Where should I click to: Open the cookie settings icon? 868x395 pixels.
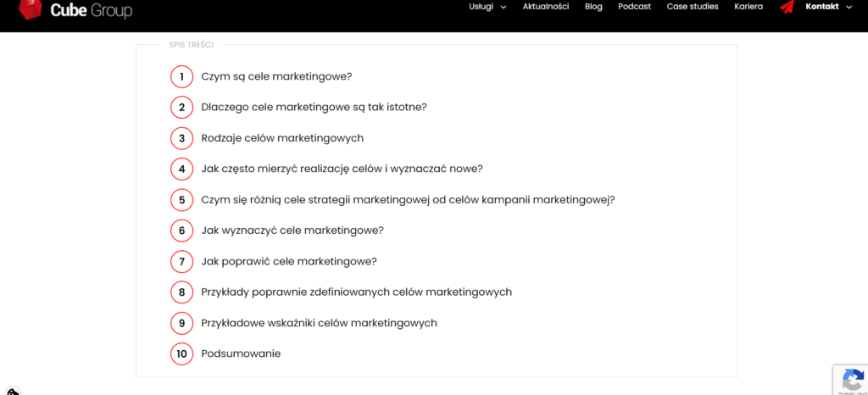14,391
